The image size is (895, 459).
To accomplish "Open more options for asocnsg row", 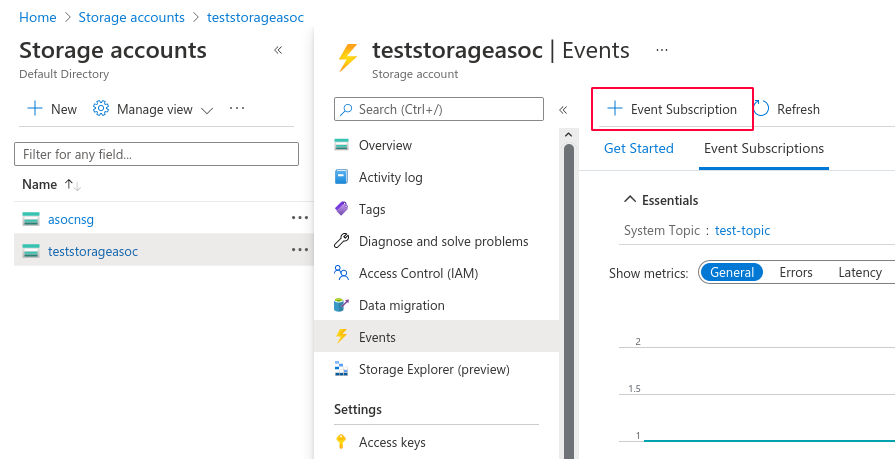I will click(x=300, y=218).
